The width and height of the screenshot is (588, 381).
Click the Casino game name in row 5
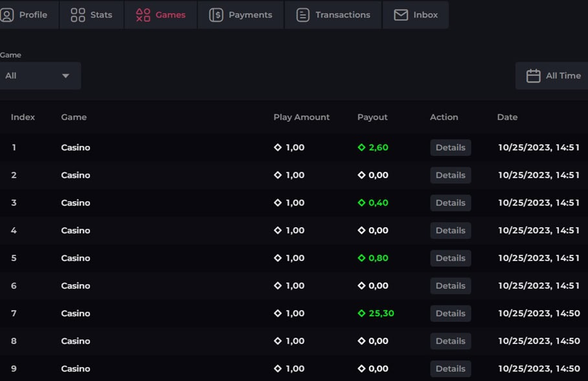click(76, 259)
